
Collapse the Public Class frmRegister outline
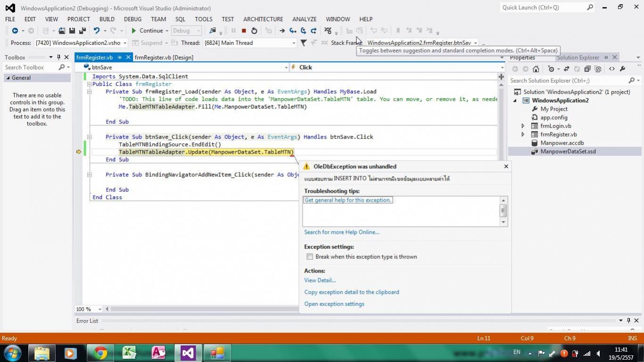click(89, 84)
